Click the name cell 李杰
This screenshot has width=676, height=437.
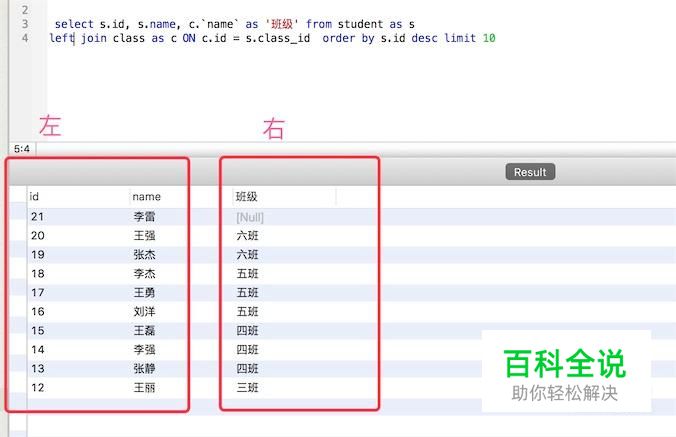[144, 274]
